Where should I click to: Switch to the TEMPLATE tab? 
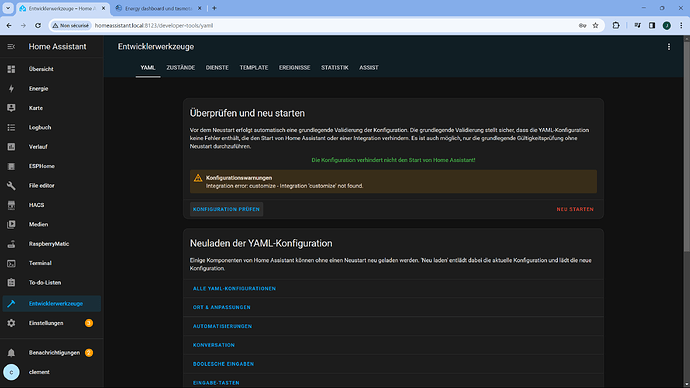[254, 68]
